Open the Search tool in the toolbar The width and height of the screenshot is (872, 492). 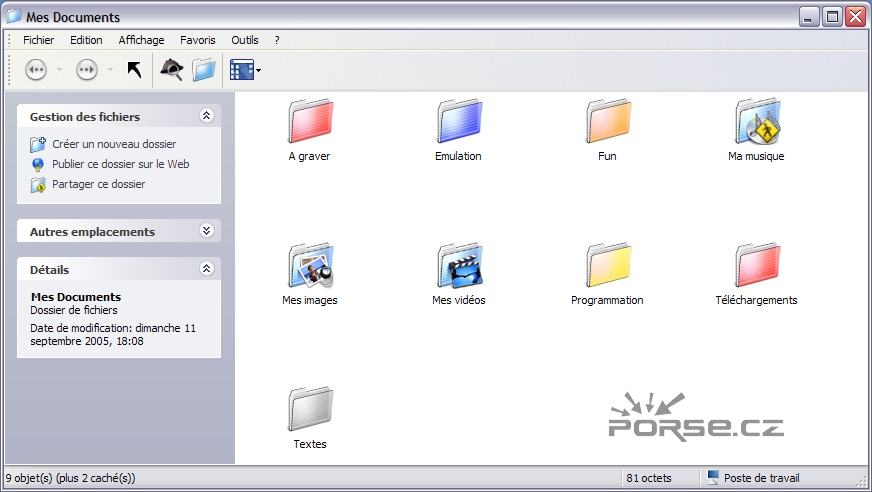172,70
